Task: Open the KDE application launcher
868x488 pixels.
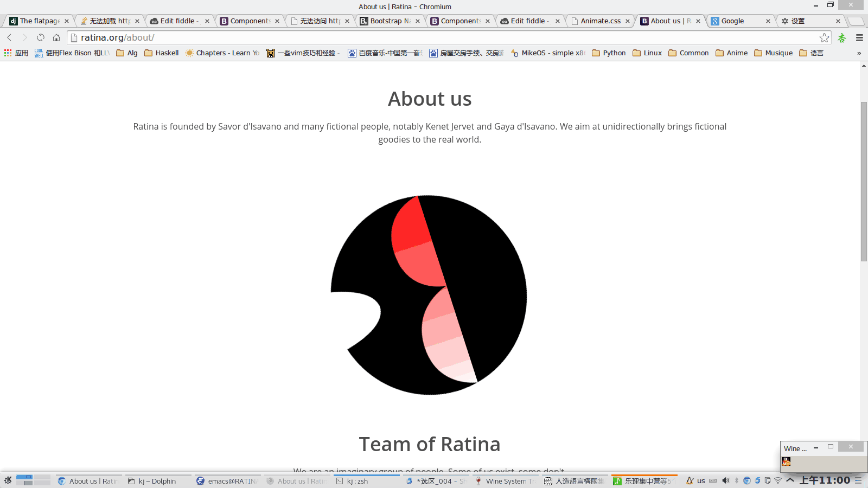Action: (8, 480)
